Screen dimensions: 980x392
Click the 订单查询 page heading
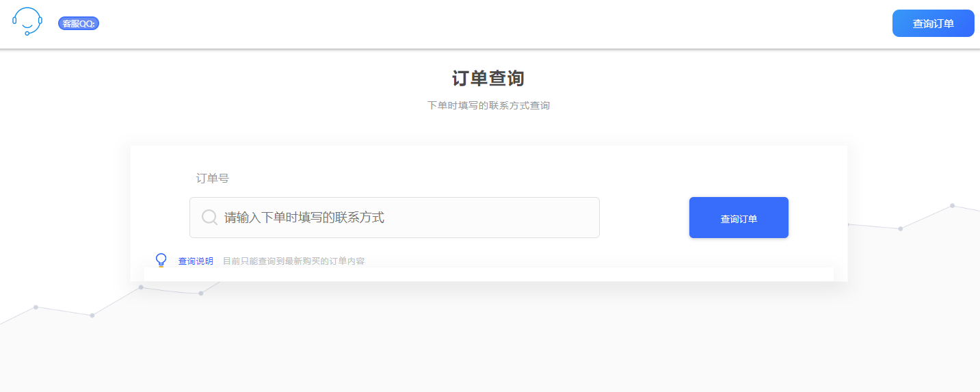(488, 78)
